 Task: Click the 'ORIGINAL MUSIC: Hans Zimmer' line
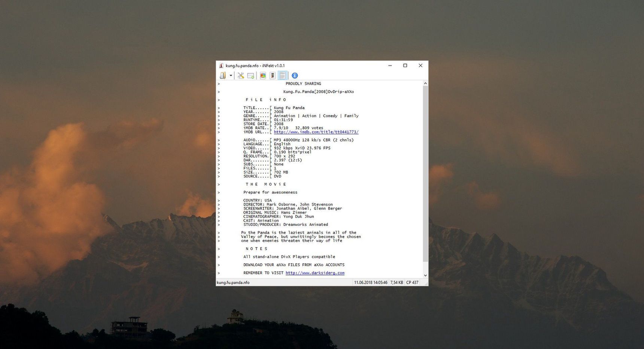pos(275,212)
